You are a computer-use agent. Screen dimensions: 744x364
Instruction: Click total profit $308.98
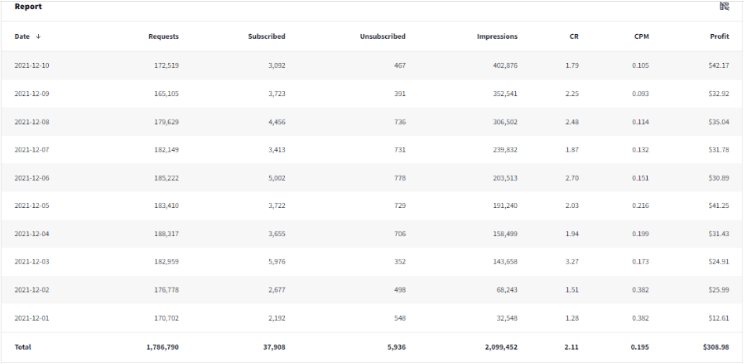pyautogui.click(x=716, y=347)
